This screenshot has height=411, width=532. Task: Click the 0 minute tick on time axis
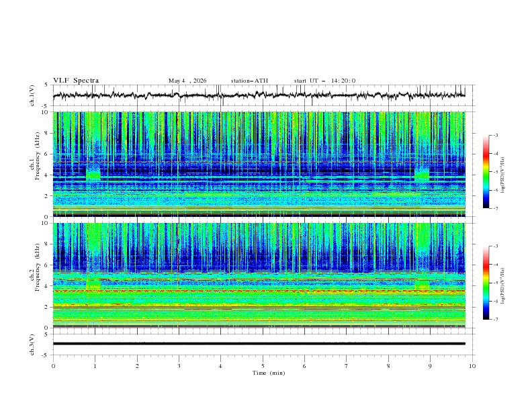[53, 366]
